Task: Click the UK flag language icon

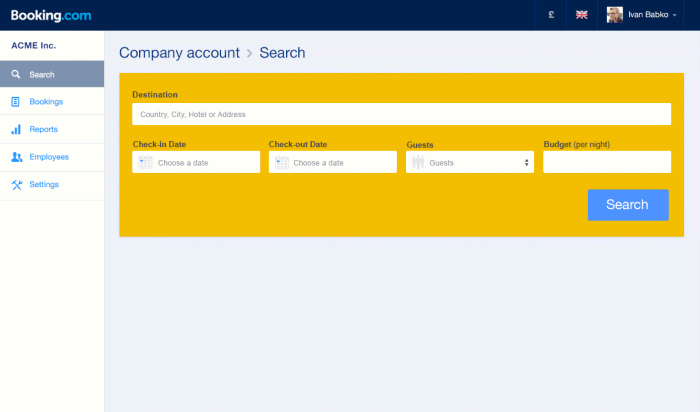Action: click(581, 15)
